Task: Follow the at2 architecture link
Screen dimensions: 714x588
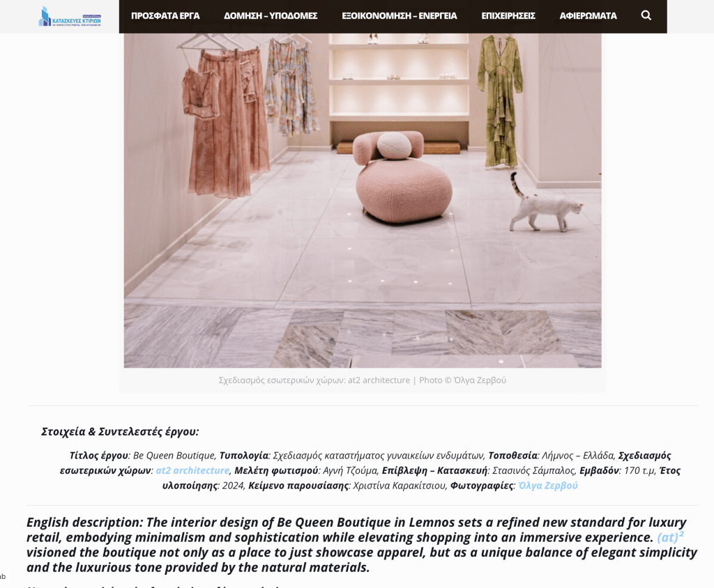Action: (x=192, y=470)
